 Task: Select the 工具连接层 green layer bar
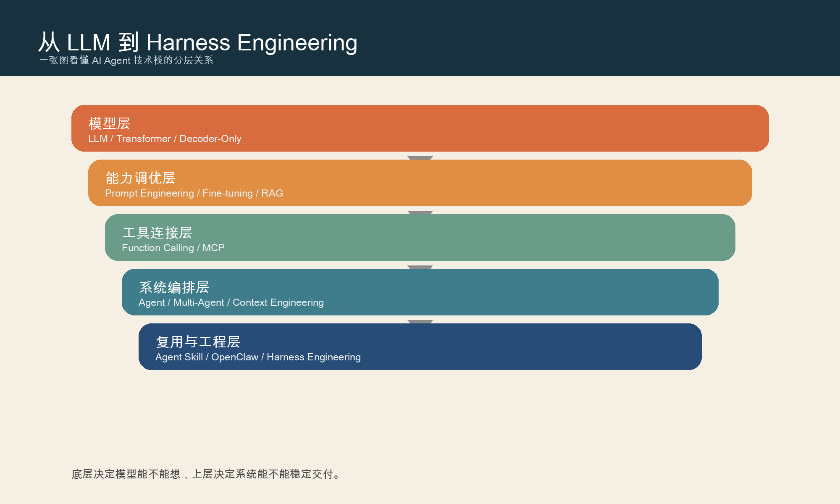pyautogui.click(x=420, y=238)
